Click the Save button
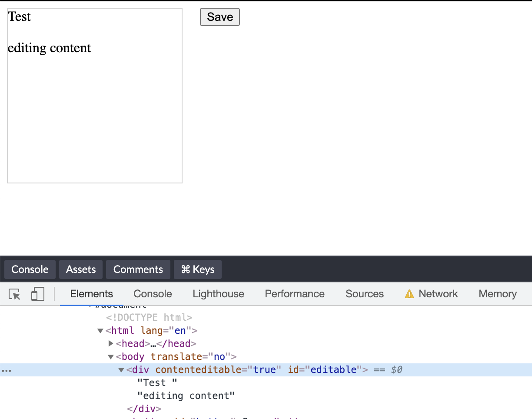The height and width of the screenshot is (419, 532). (x=219, y=17)
